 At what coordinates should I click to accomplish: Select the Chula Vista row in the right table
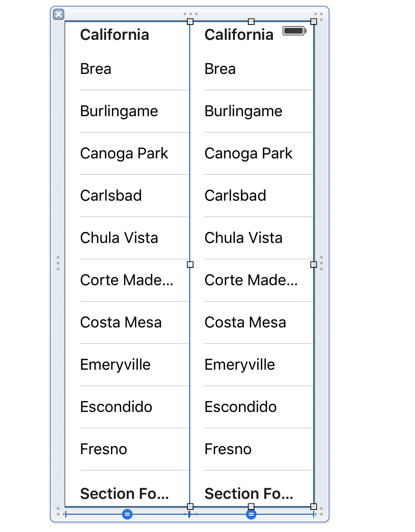tap(244, 238)
